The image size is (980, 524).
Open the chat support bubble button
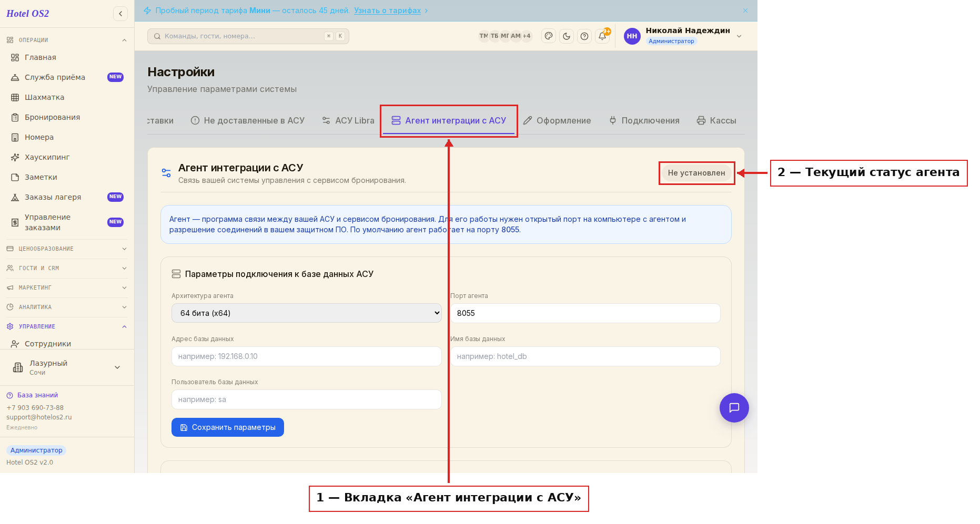pyautogui.click(x=734, y=408)
